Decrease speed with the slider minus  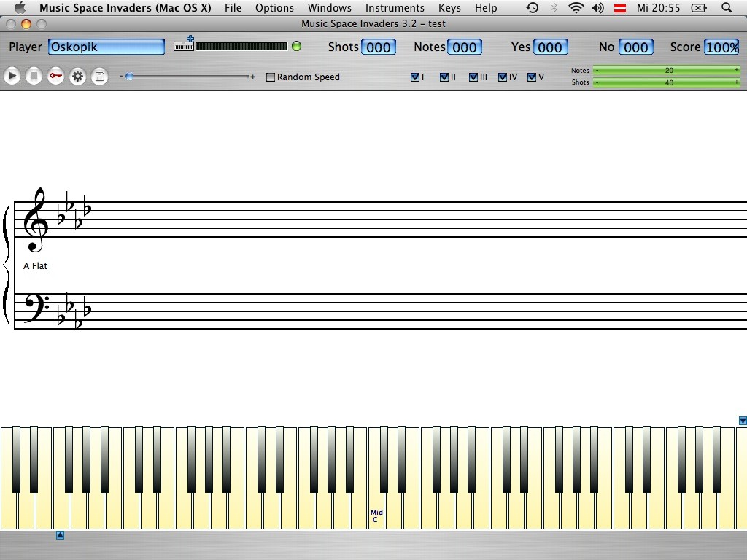point(121,76)
